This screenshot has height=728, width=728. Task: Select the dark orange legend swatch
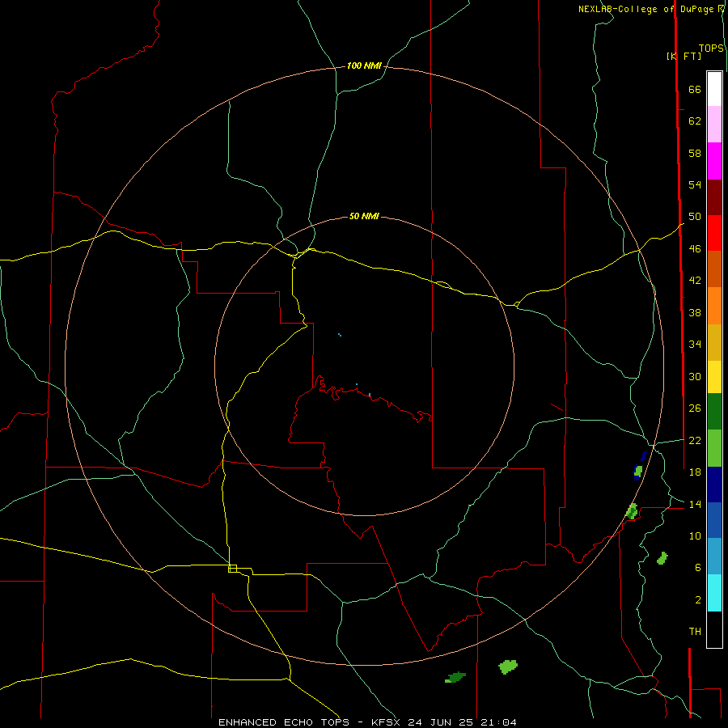[x=714, y=269]
